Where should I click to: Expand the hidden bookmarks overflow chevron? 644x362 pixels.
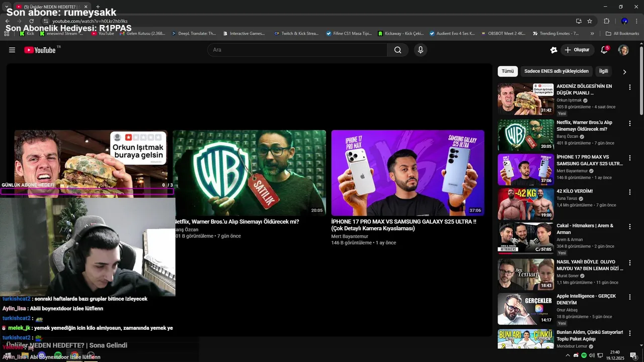[592, 34]
